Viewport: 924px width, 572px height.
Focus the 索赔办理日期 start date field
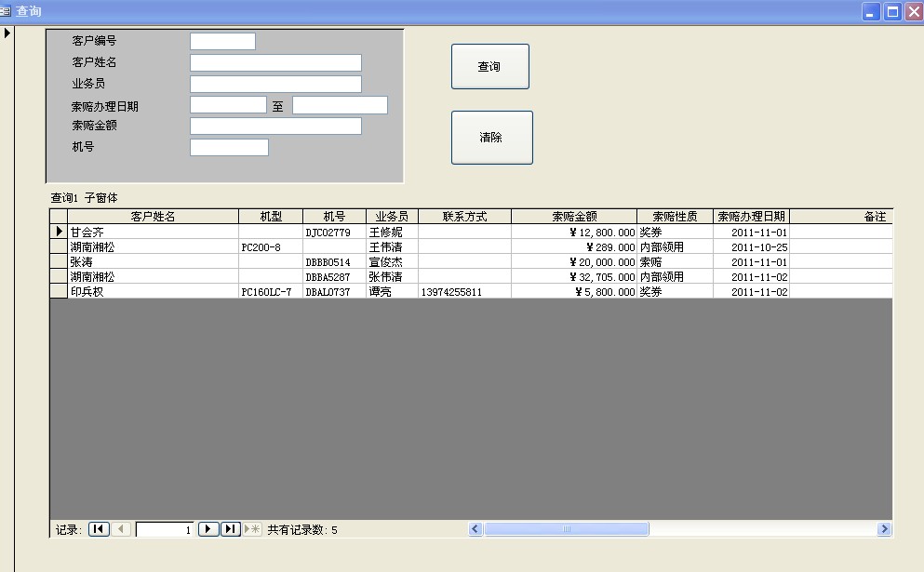(x=229, y=105)
